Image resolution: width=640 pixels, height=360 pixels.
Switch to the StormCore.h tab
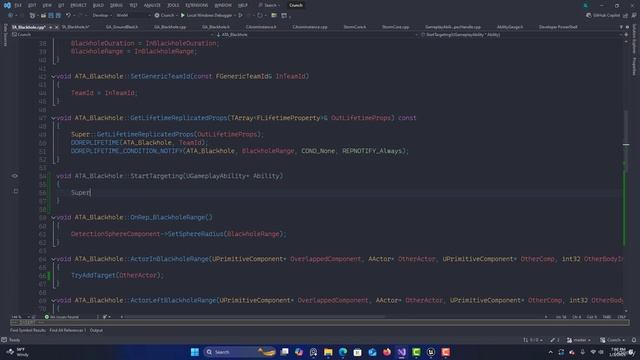(x=355, y=27)
